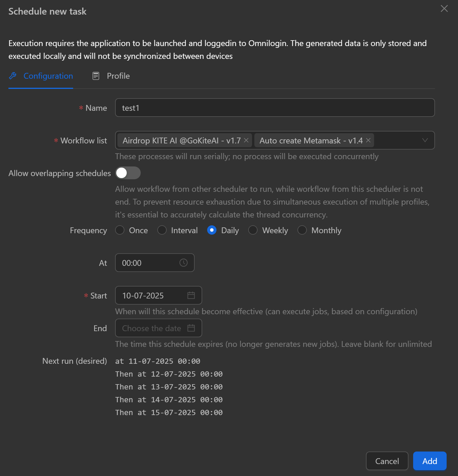Viewport: 458px width, 476px height.
Task: Choose Weekly frequency radio button
Action: tap(253, 230)
